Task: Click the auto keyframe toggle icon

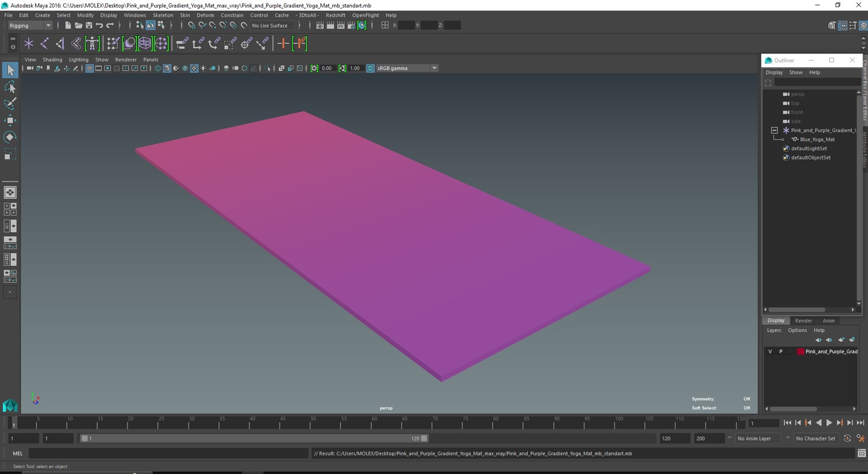Action: pos(847,438)
